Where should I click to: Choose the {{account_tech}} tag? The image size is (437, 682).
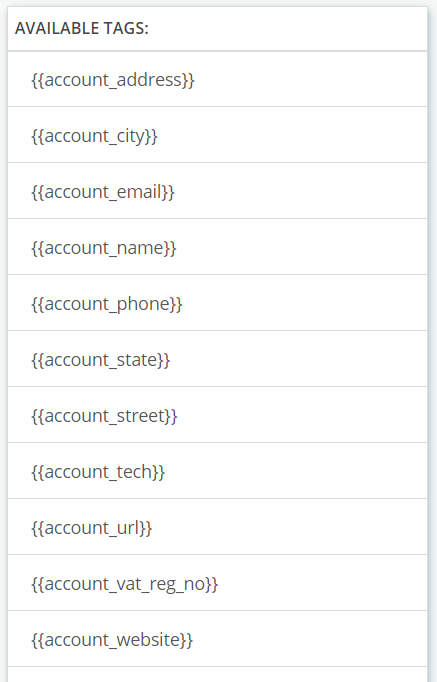click(x=98, y=472)
